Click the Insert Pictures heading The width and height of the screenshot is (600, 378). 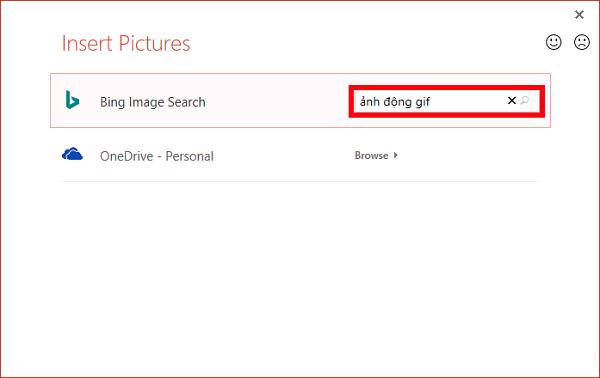click(126, 43)
